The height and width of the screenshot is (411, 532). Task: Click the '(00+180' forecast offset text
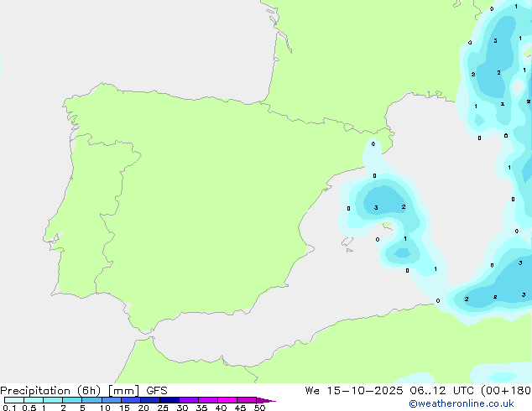506,391
